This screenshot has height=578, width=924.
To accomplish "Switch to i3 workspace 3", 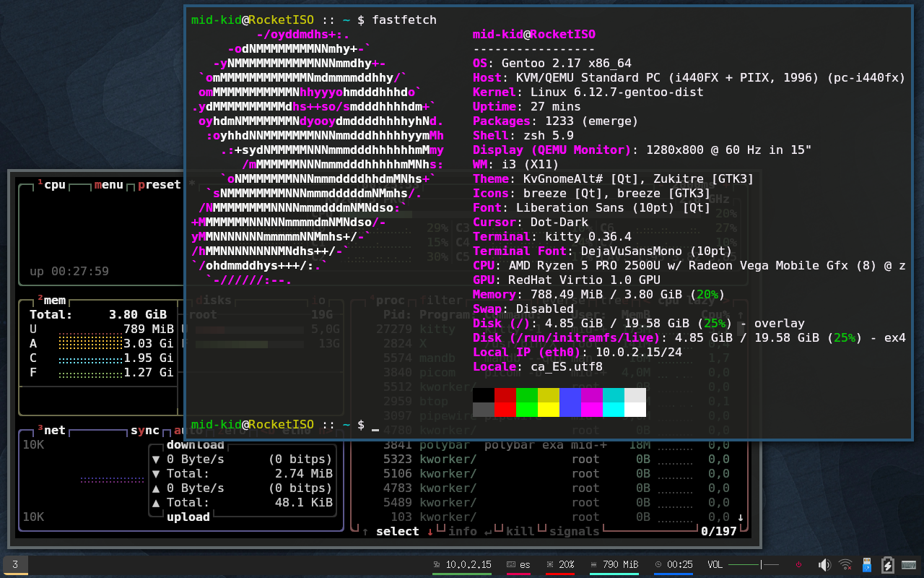I will click(15, 564).
